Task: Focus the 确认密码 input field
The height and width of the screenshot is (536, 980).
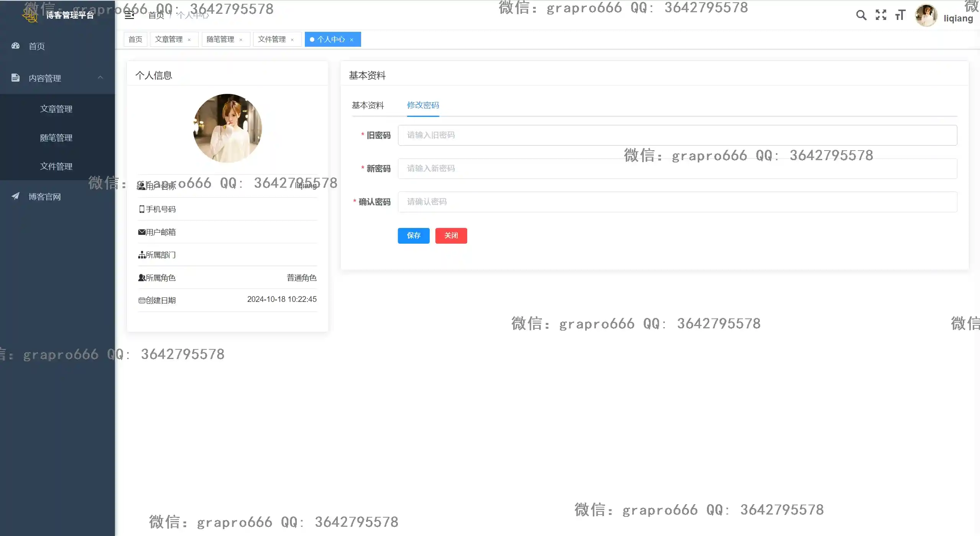Action: point(677,202)
